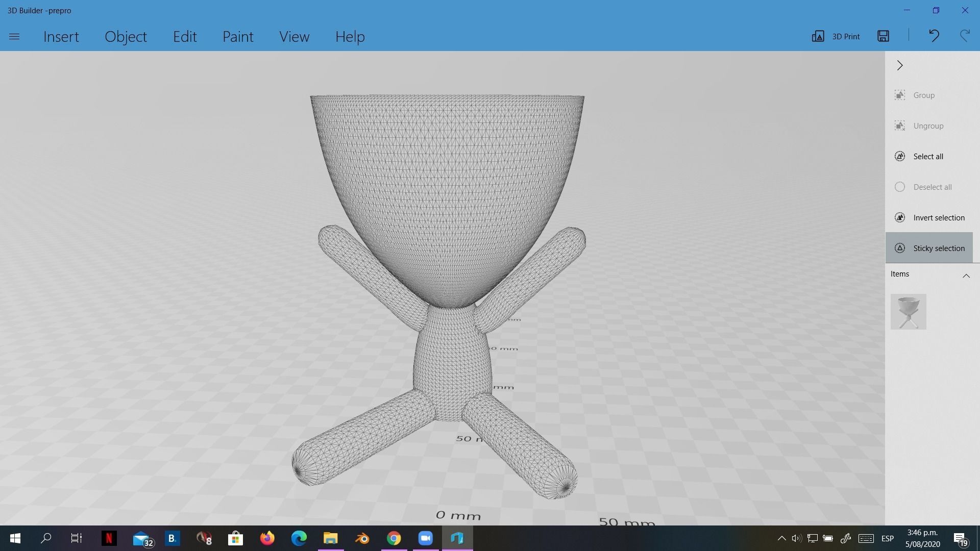Open the touch keyboard icon

[x=866, y=538]
